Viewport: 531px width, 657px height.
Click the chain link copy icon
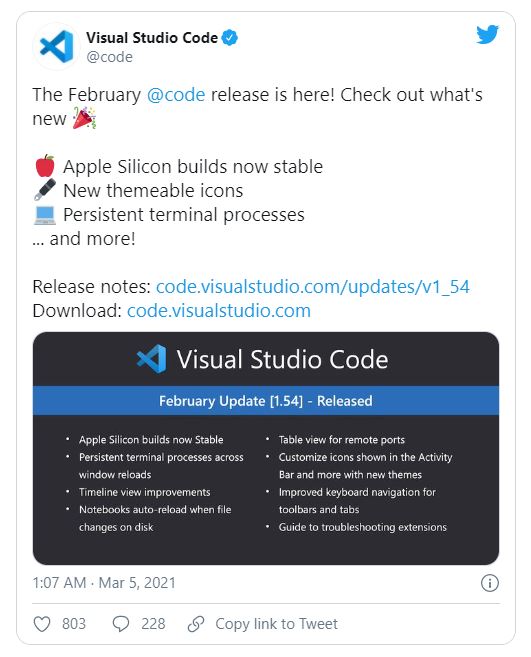(x=196, y=623)
